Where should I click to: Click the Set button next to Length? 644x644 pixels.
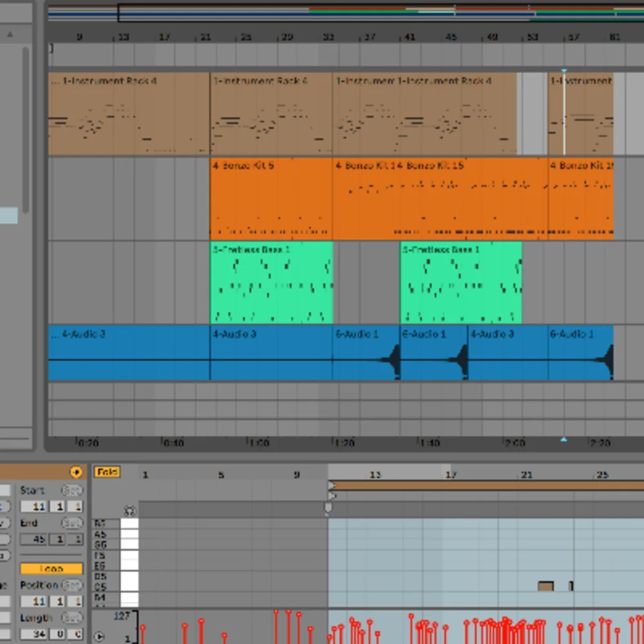(x=71, y=618)
